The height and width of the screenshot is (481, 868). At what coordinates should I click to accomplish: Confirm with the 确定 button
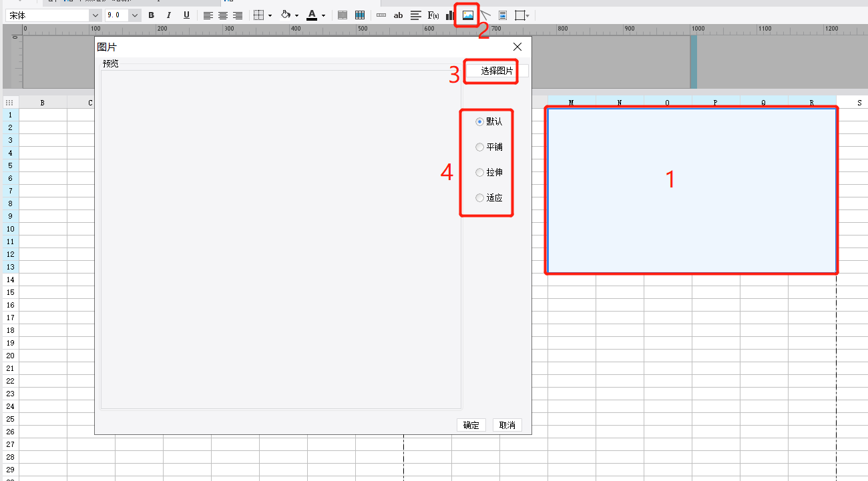point(471,425)
